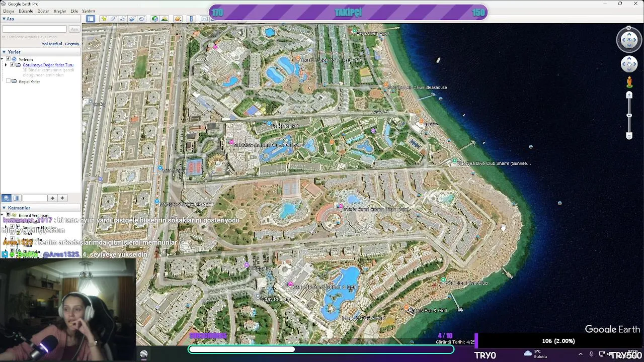Click zoom in plus button
Screen dimensions: 644x362
629,95
